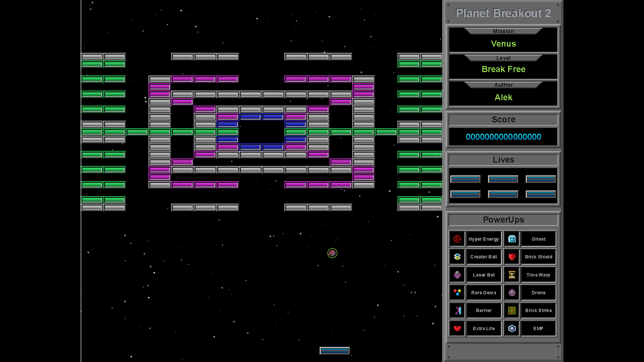644x362 pixels.
Task: Select the Level header tab
Action: pyautogui.click(x=503, y=58)
